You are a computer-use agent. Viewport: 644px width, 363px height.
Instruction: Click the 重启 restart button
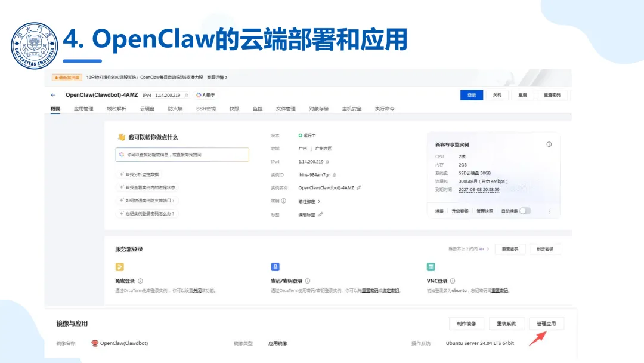pyautogui.click(x=522, y=95)
